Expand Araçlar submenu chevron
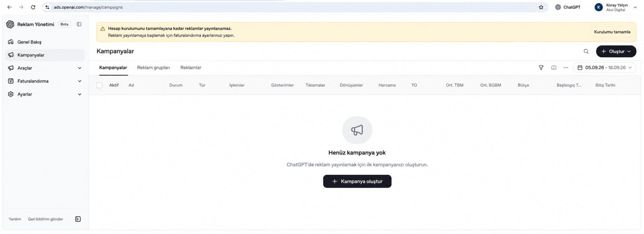Viewport: 644px width, 234px height. point(79,68)
